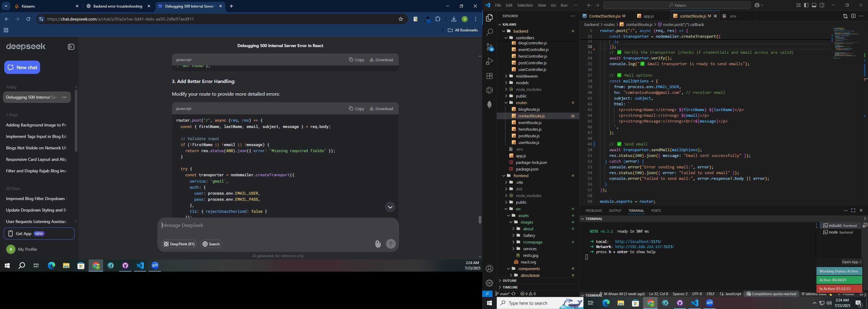The image size is (868, 309).
Task: Bookmark this page star icon
Action: [x=401, y=19]
